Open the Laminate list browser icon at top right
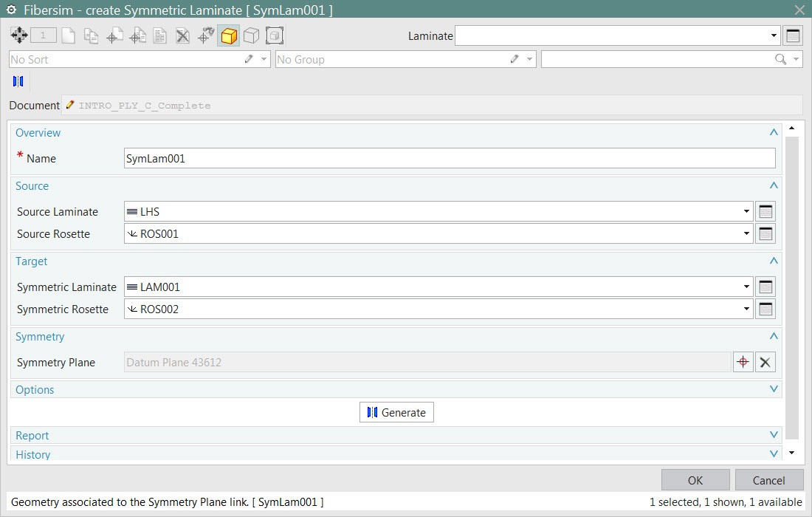The image size is (812, 517). 793,35
